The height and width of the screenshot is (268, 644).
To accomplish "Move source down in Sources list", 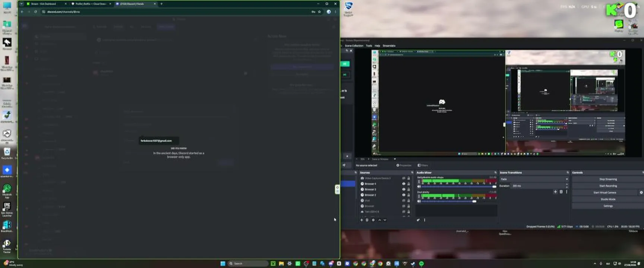I will [385, 220].
